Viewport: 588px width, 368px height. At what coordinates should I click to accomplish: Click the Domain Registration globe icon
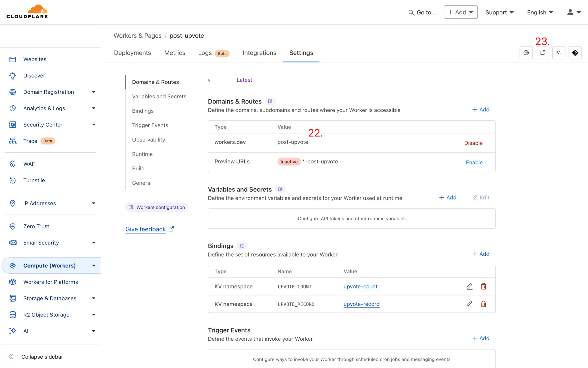point(13,92)
